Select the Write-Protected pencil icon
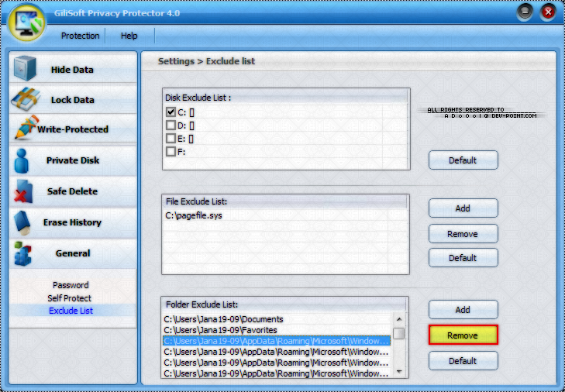The height and width of the screenshot is (392, 565). [26, 127]
